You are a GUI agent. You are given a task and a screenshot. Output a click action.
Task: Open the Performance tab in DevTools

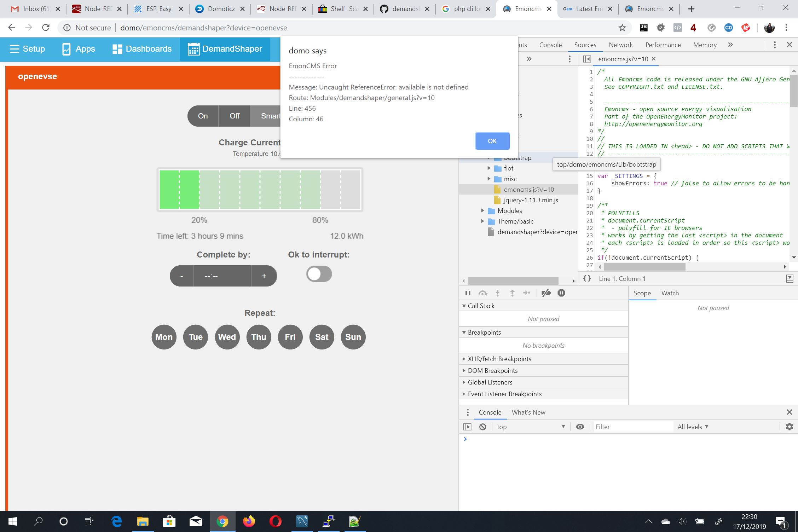coord(663,45)
